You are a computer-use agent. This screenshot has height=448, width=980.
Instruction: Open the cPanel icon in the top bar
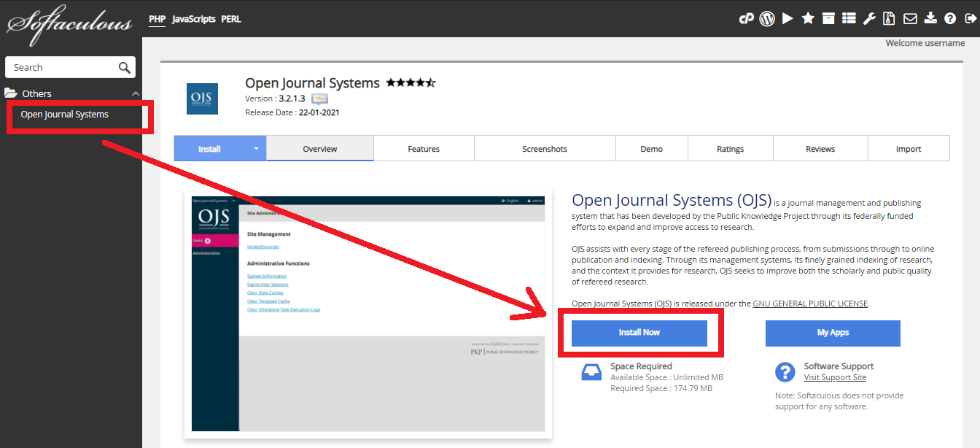[746, 18]
